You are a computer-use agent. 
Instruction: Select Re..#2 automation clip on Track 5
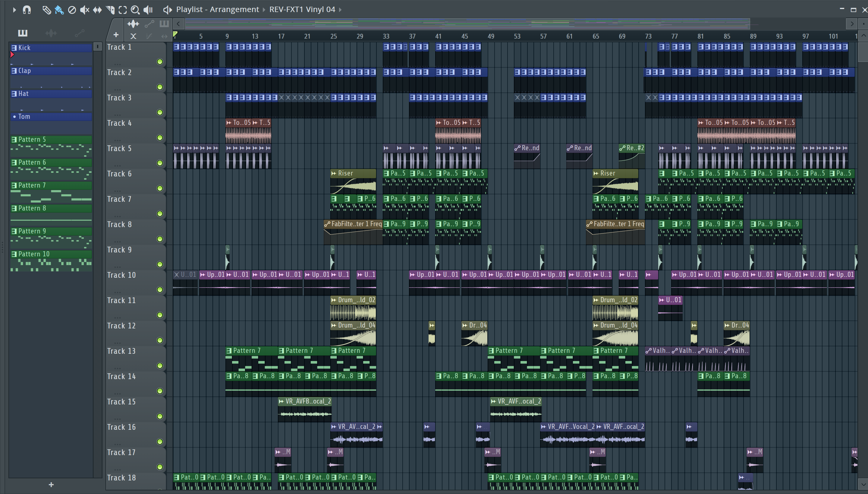point(632,156)
